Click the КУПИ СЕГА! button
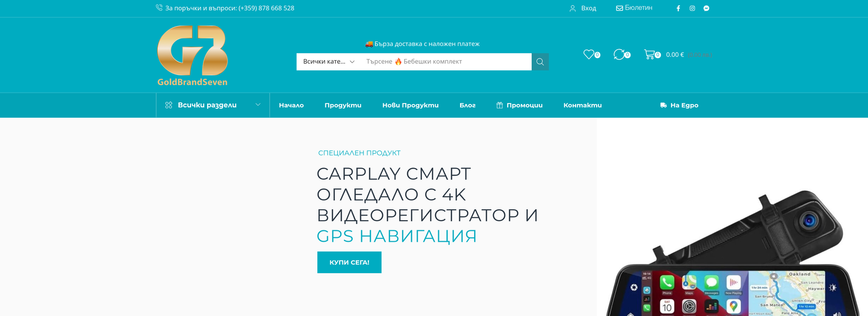Viewport: 868px width, 316px height. pos(349,262)
